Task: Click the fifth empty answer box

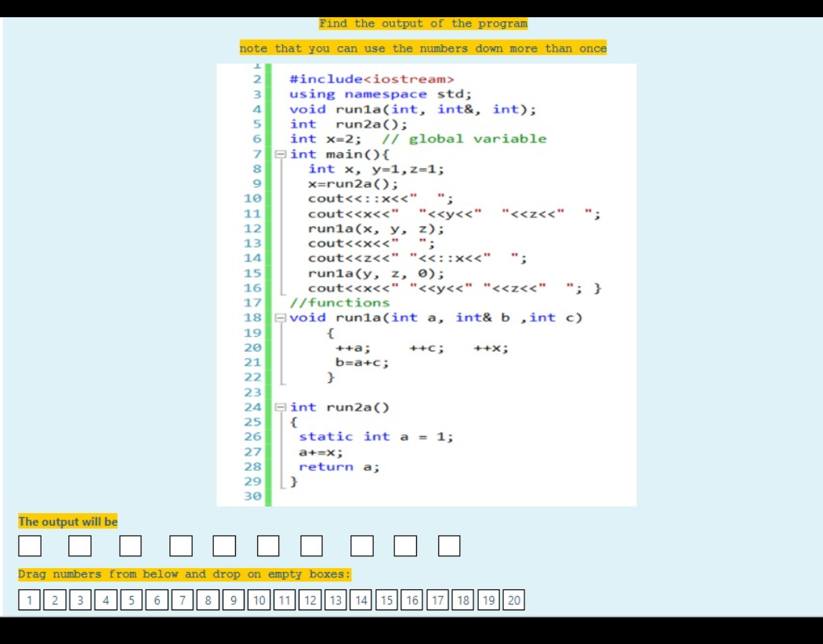Action: pyautogui.click(x=226, y=545)
